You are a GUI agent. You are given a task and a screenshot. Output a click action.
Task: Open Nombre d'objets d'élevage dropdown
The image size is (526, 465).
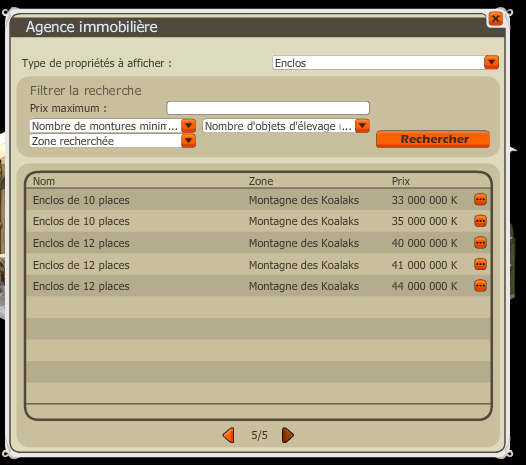(362, 126)
